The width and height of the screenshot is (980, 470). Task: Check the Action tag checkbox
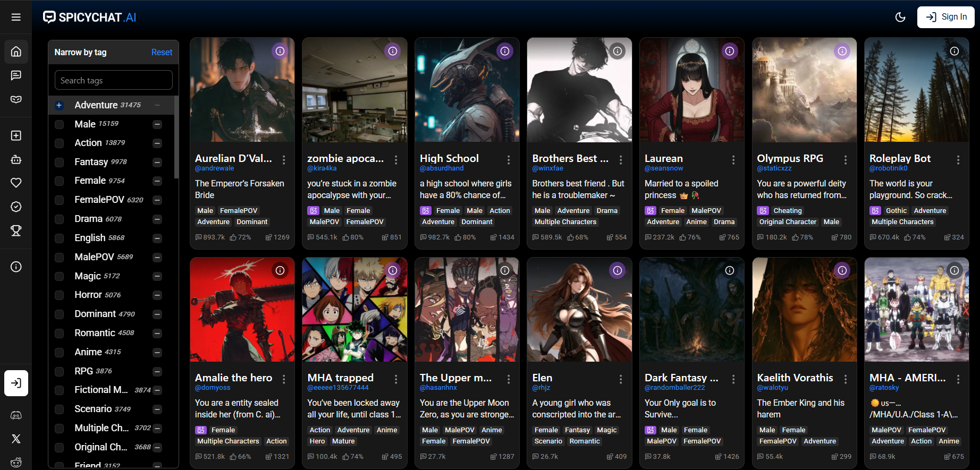[x=60, y=143]
